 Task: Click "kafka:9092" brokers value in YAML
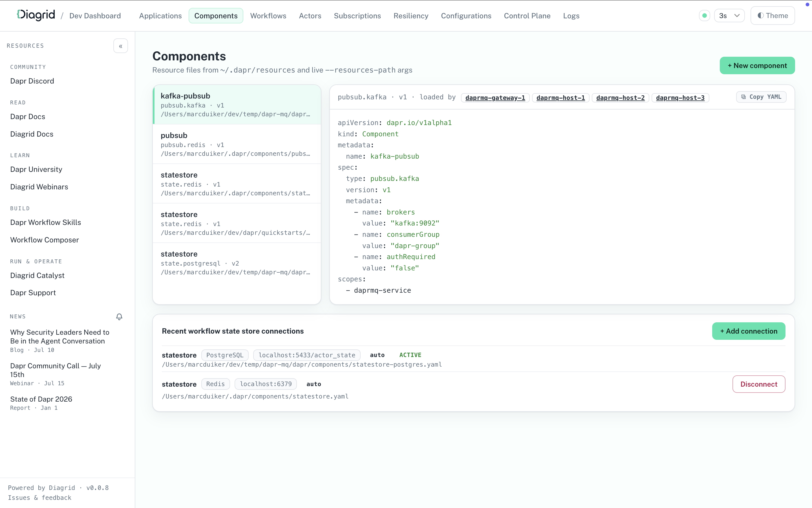415,223
